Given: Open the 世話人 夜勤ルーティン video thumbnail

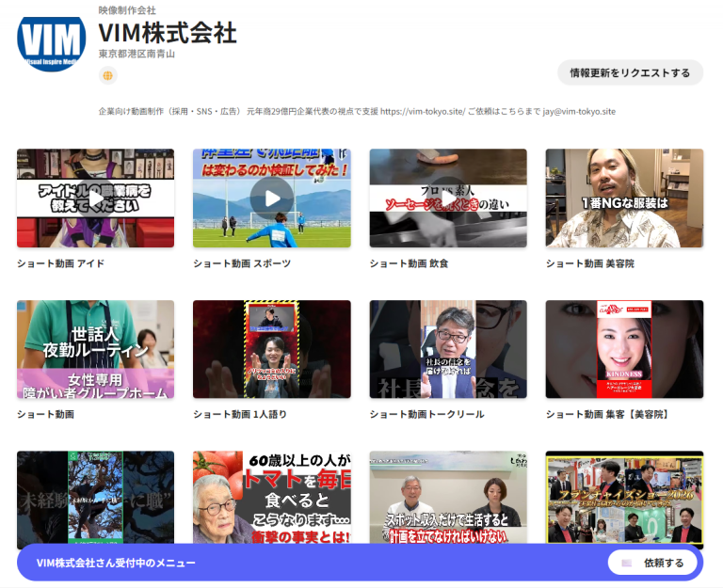Looking at the screenshot, I should click(95, 349).
